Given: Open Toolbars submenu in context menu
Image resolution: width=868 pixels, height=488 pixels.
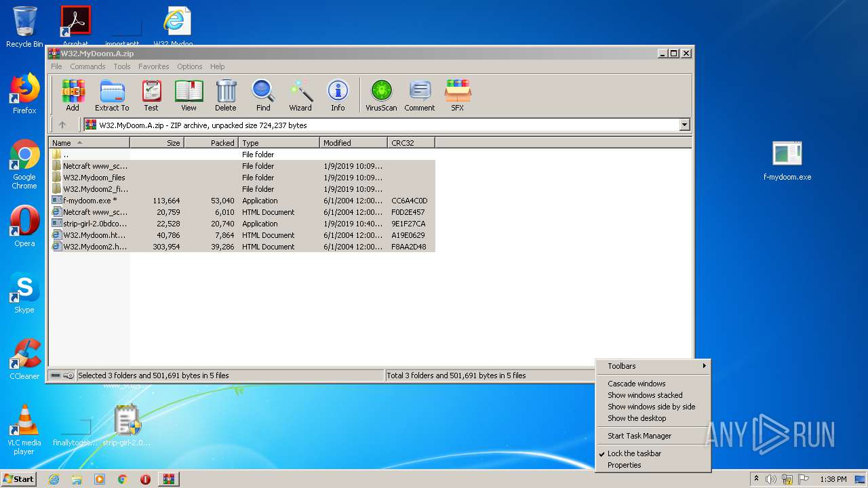Looking at the screenshot, I should pos(653,366).
